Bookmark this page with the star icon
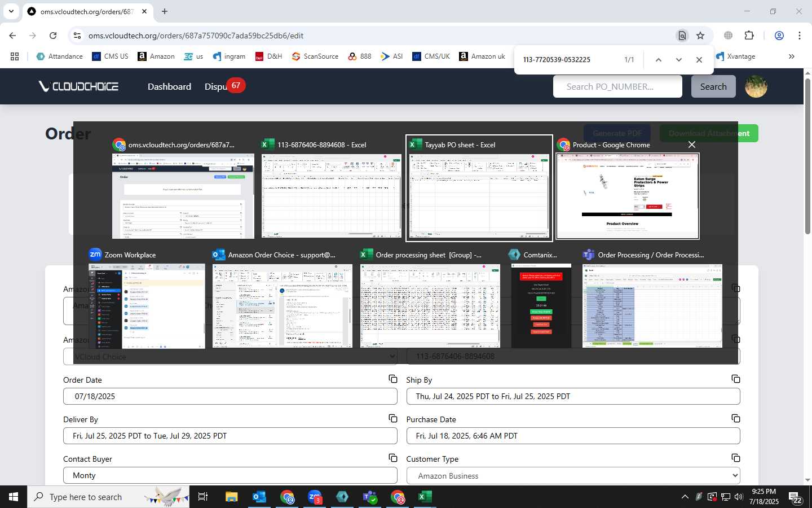812x508 pixels. [x=700, y=36]
